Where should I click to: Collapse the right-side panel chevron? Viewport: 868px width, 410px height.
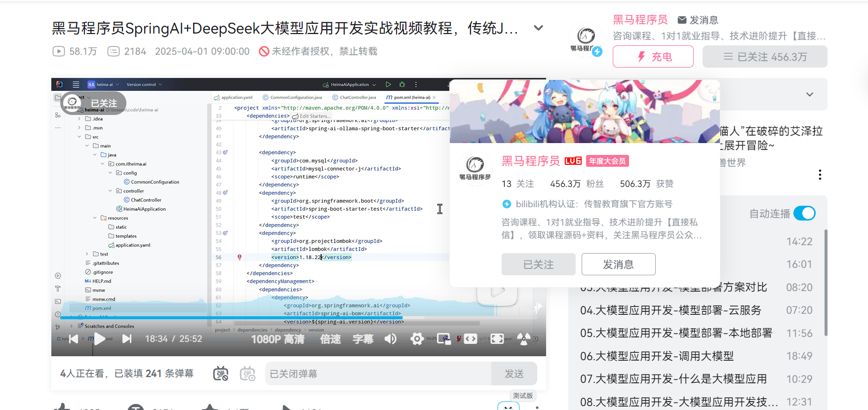(x=810, y=94)
